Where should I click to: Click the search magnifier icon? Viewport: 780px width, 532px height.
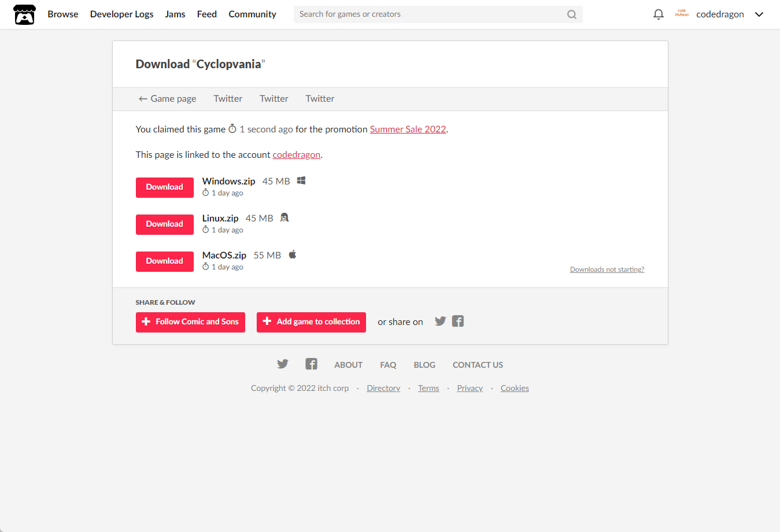[x=572, y=14]
